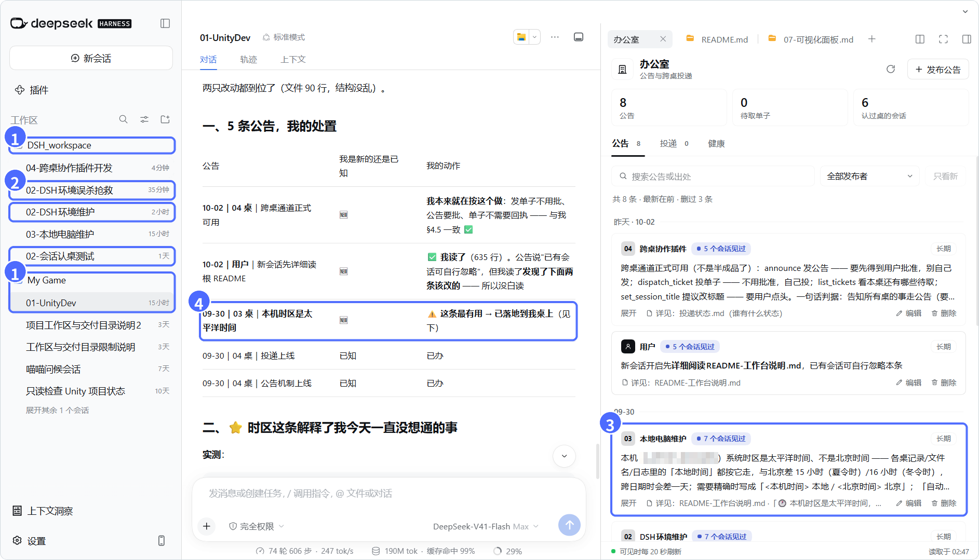Image resolution: width=979 pixels, height=560 pixels.
Task: Open the README.md tab
Action: [717, 39]
